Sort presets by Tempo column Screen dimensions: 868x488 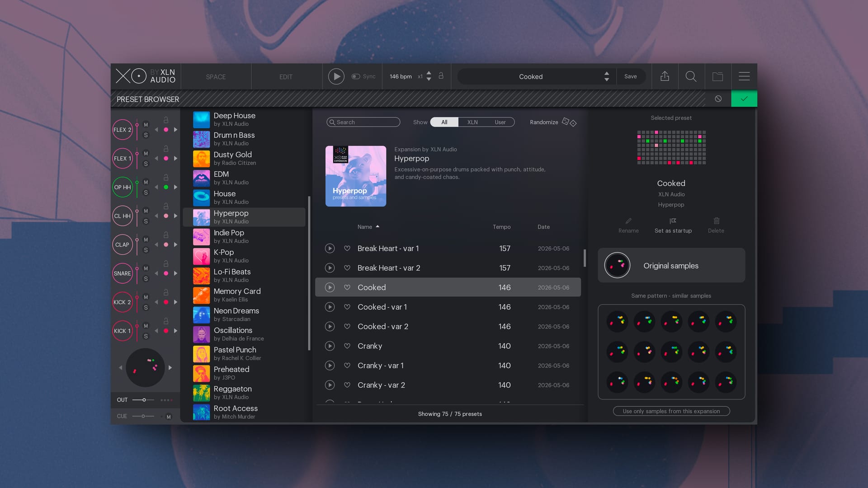click(502, 227)
